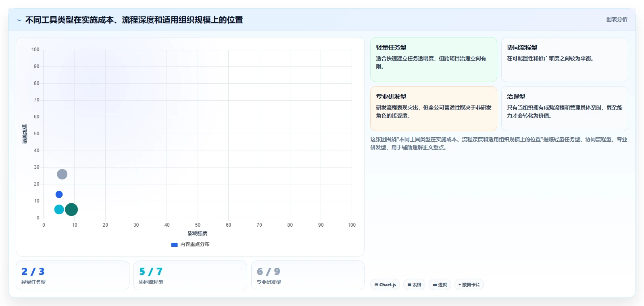Click the summary paragraph starting 这张图围绕

point(499,143)
